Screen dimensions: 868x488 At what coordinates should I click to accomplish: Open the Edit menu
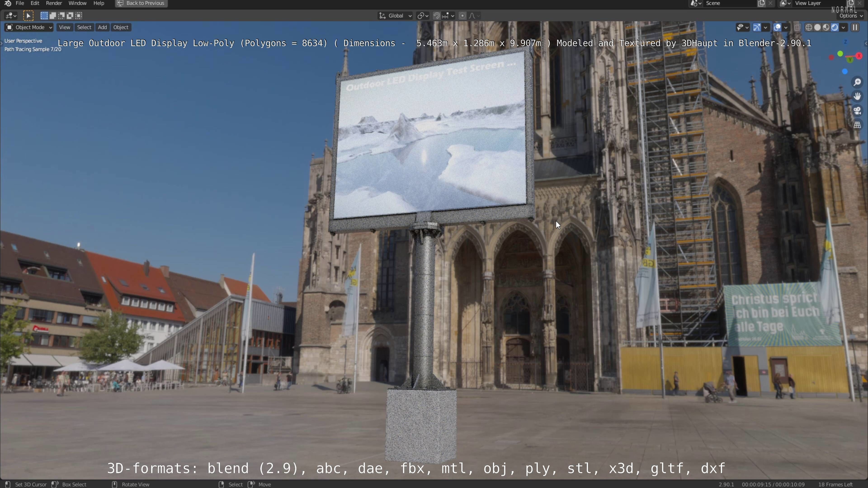pos(35,3)
